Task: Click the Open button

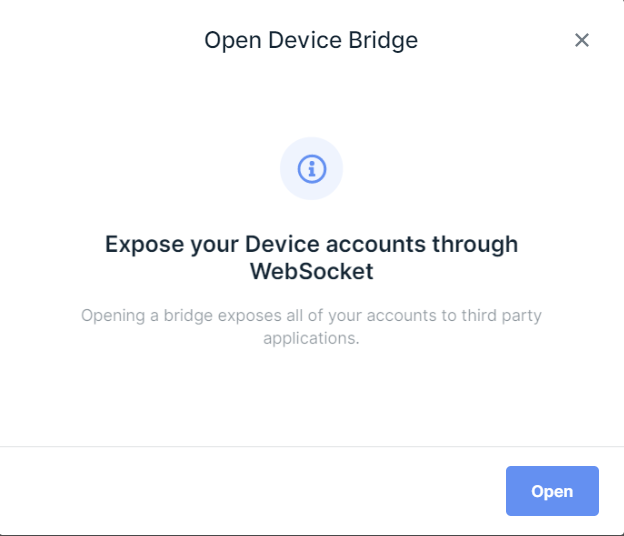Action: pos(552,491)
